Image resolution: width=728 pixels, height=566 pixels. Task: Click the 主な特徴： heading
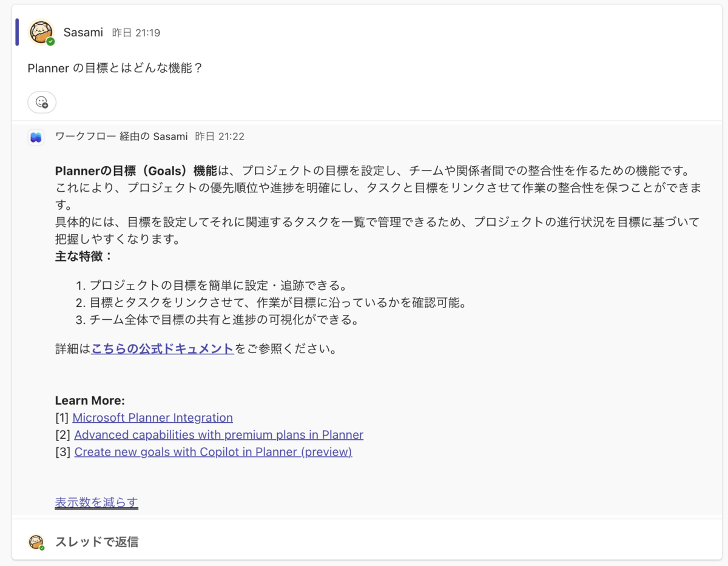pyautogui.click(x=84, y=256)
